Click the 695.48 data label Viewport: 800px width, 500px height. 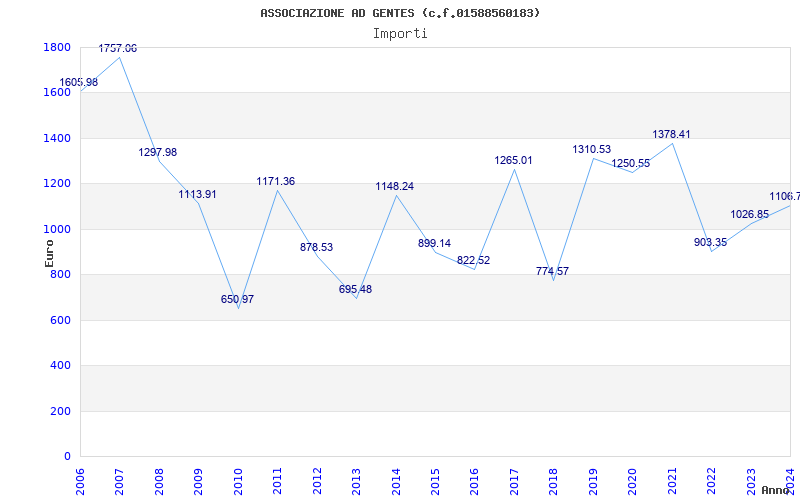356,289
